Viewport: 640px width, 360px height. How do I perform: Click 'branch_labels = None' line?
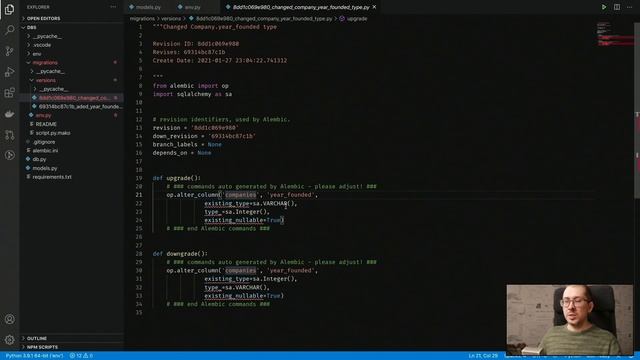pyautogui.click(x=187, y=144)
